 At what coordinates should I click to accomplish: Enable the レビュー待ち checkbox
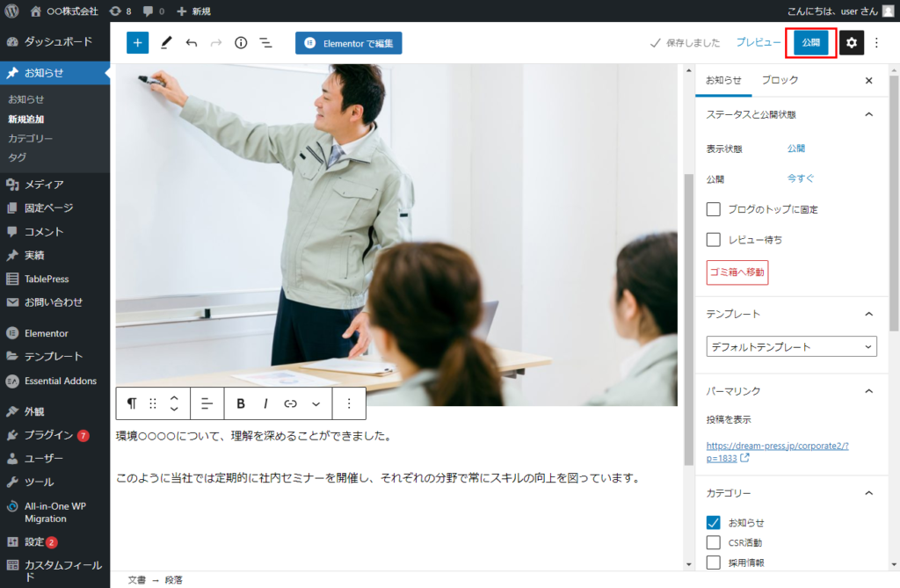click(x=714, y=239)
